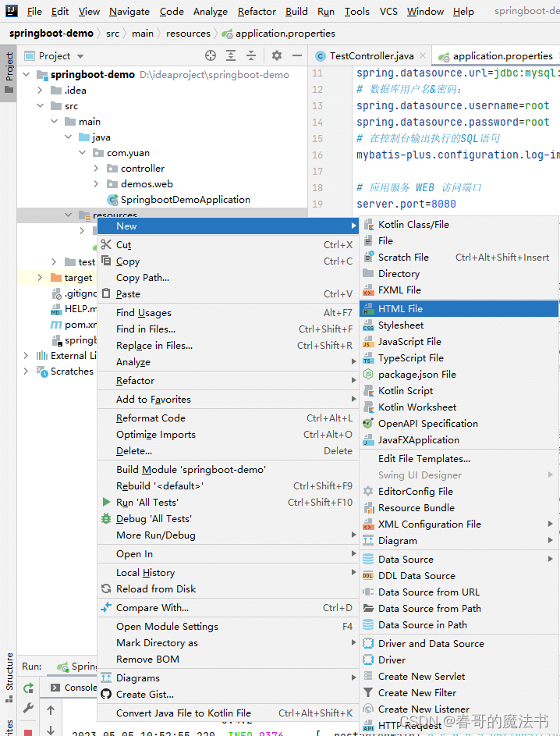
Task: Click the wrench icon in Run panel
Action: 28,708
